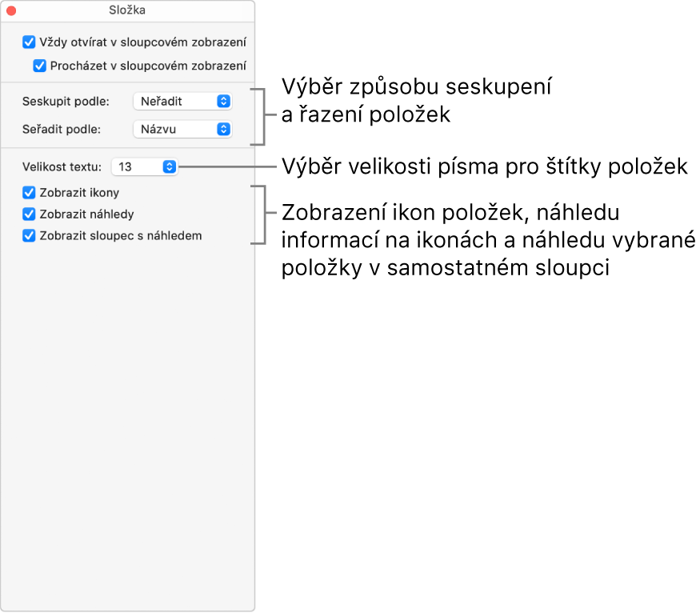Uncheck Procházet v sloupcovém zobrazení

tap(40, 66)
